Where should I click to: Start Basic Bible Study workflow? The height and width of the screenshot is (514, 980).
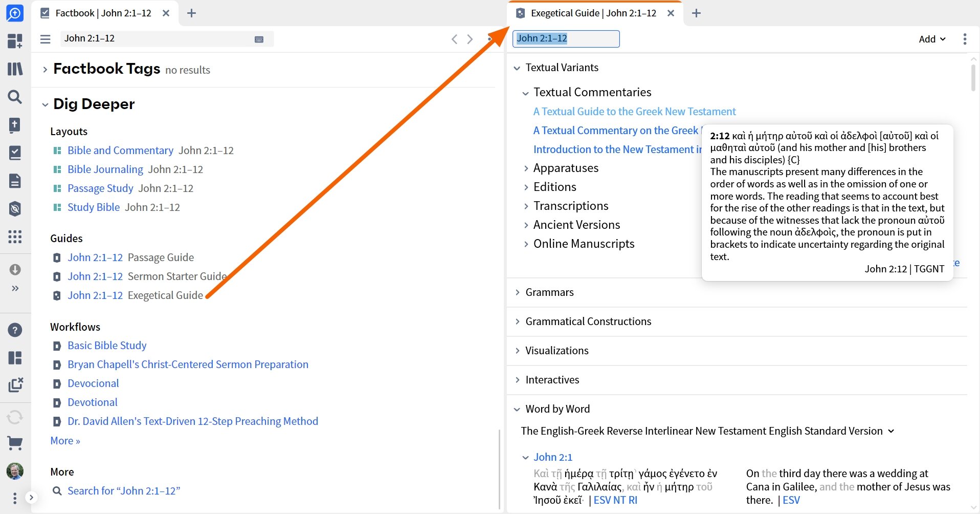[x=107, y=346]
